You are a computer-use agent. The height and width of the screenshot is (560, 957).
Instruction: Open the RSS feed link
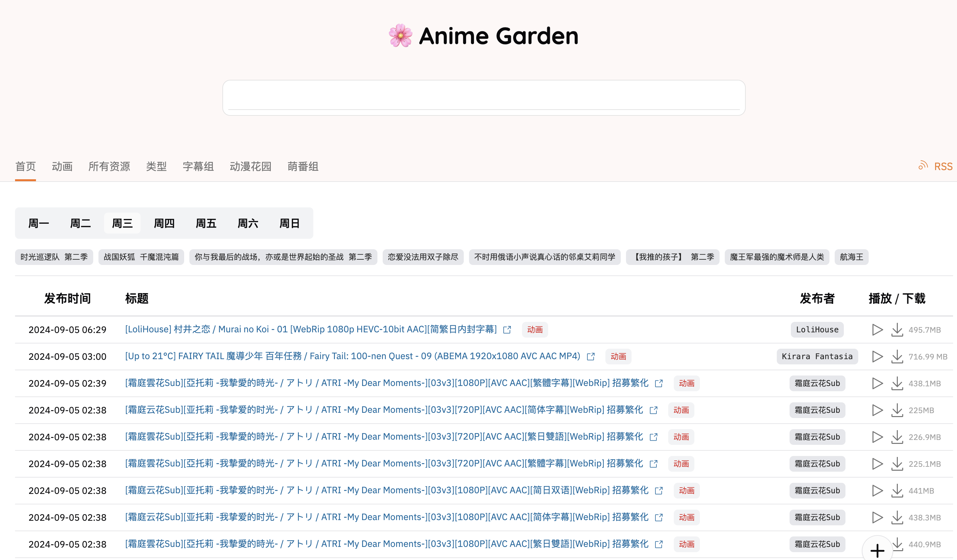click(x=935, y=166)
